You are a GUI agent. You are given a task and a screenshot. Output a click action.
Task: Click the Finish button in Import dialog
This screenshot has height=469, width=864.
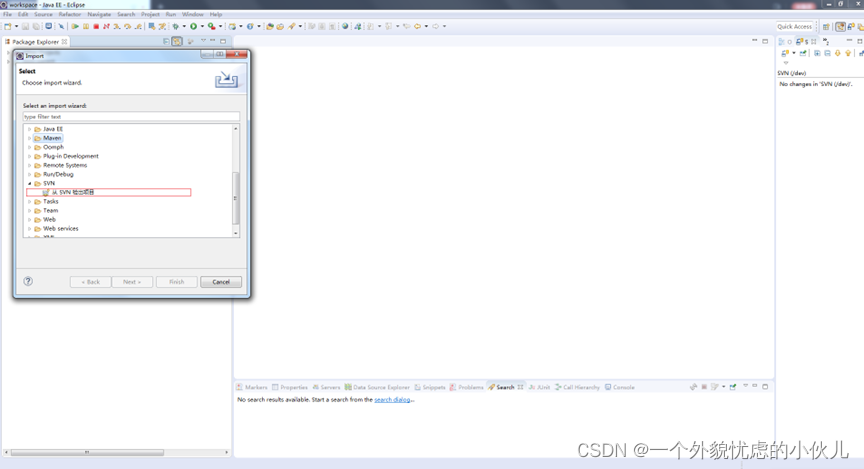click(176, 282)
